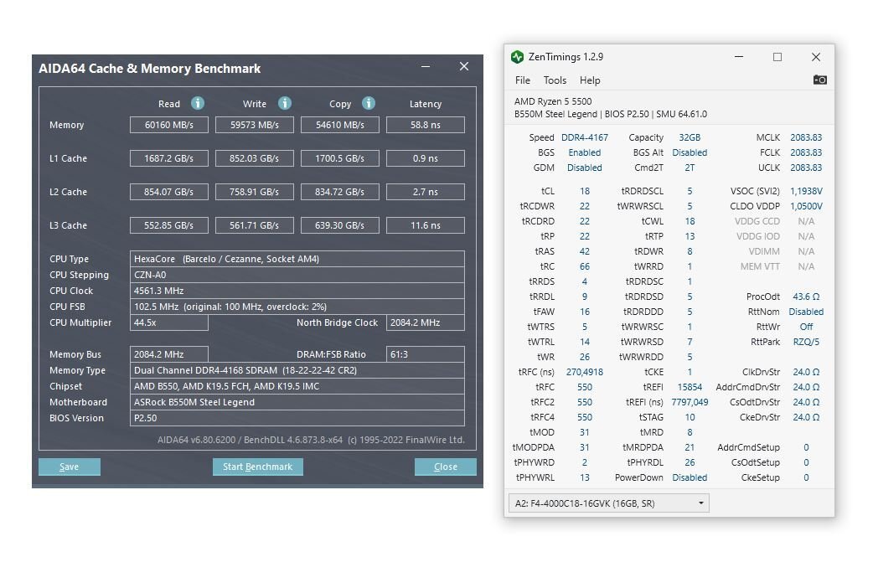Viewport: 873px width, 588px height.
Task: Click the L3 Cache Write value 561.71 GB/s
Action: click(255, 225)
